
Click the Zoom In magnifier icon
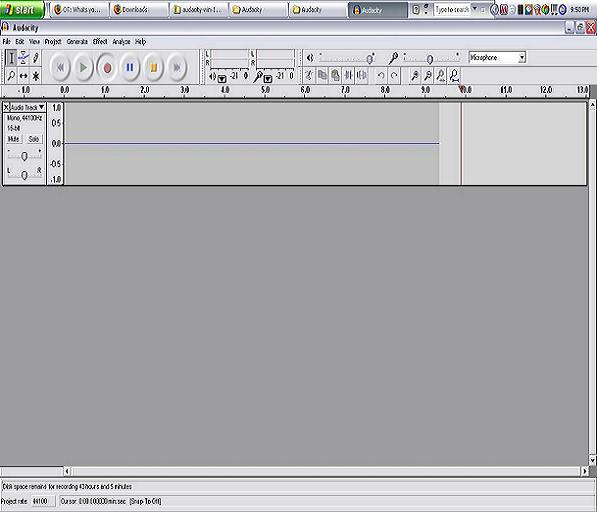click(x=415, y=75)
